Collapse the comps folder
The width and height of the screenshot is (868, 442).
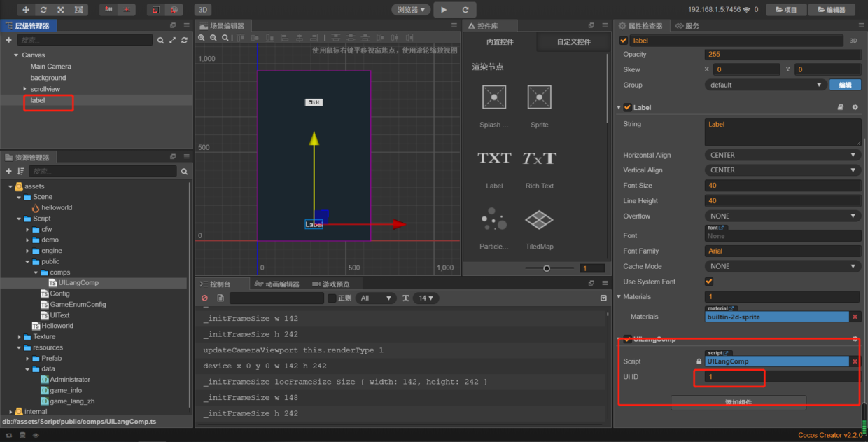(x=36, y=272)
